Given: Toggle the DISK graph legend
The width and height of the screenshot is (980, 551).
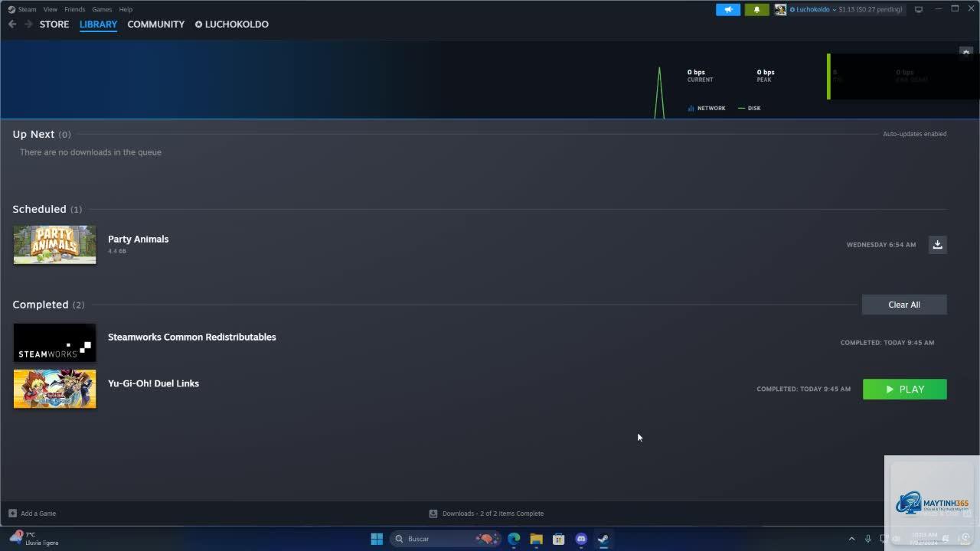Looking at the screenshot, I should point(749,108).
